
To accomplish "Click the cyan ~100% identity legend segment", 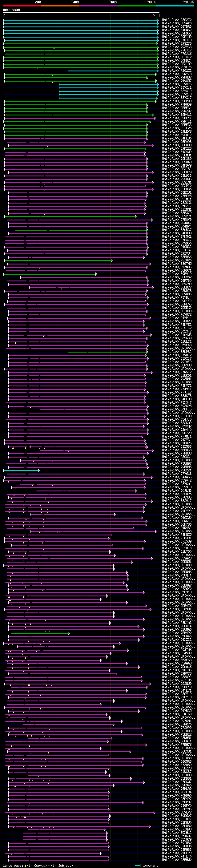I will (x=175, y=6).
